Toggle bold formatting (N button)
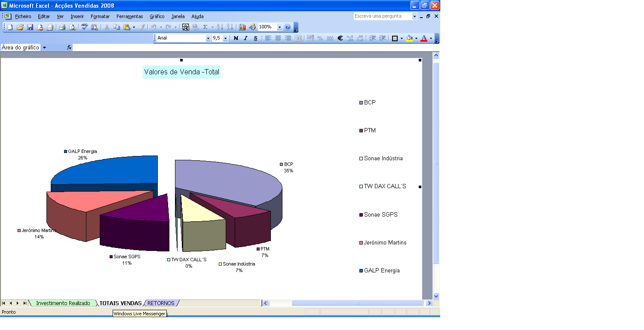Viewport: 644px width, 330px height. point(236,38)
